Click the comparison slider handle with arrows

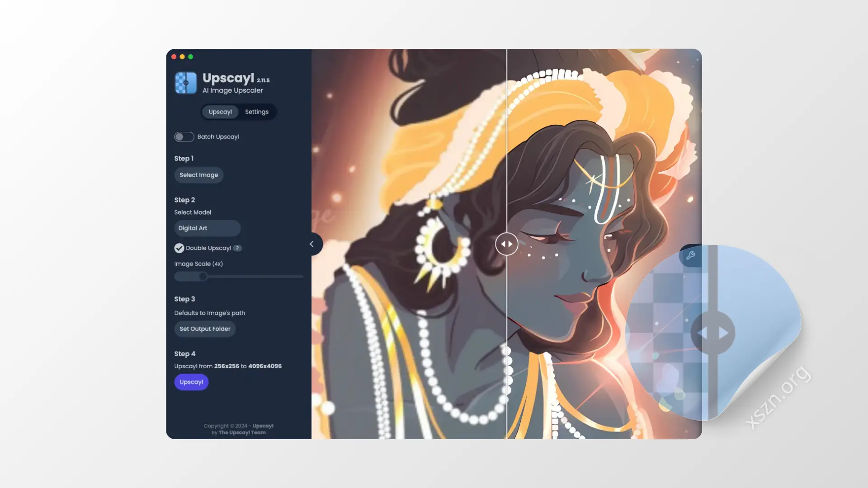pyautogui.click(x=507, y=244)
